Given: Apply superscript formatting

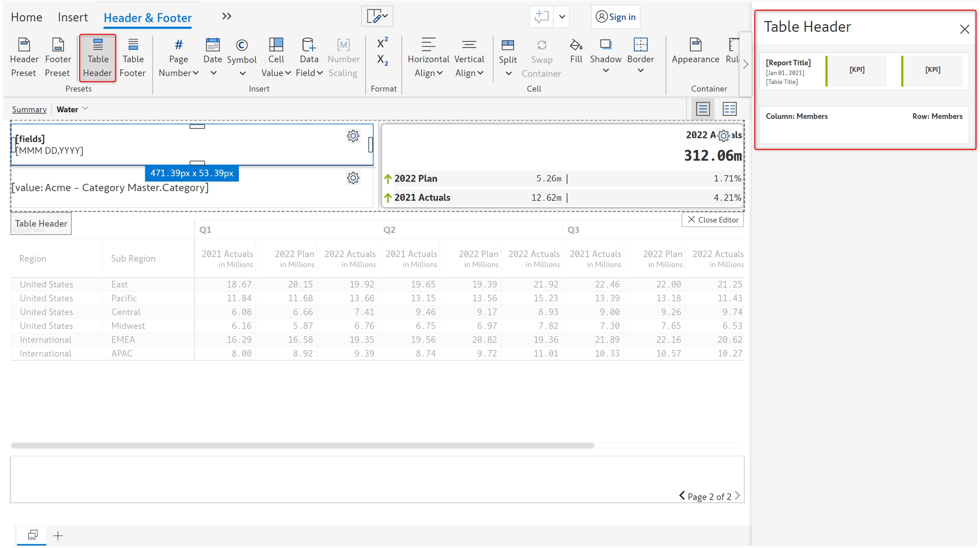Looking at the screenshot, I should [x=382, y=43].
